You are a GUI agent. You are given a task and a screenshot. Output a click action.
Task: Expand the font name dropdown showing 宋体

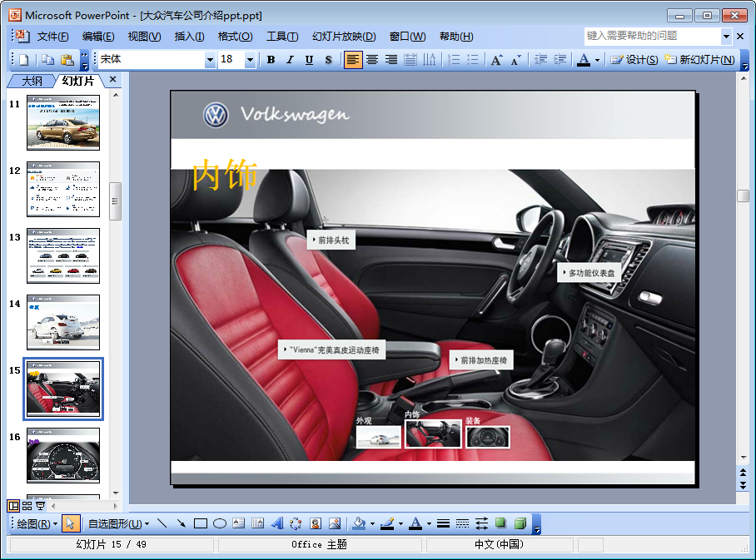coord(210,60)
